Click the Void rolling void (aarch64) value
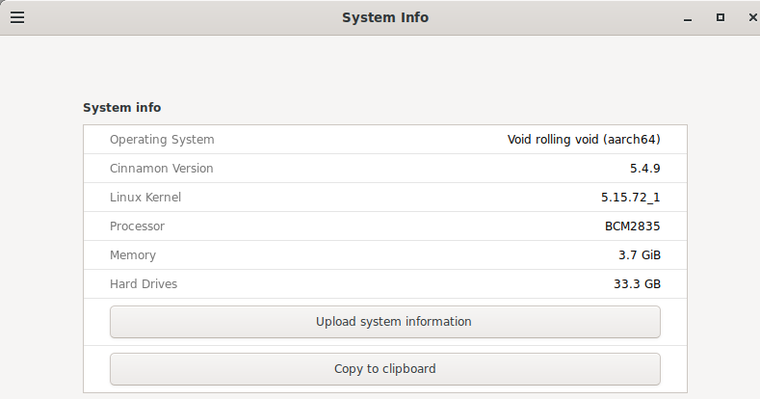Screen dimensions: 760x399 pos(584,140)
